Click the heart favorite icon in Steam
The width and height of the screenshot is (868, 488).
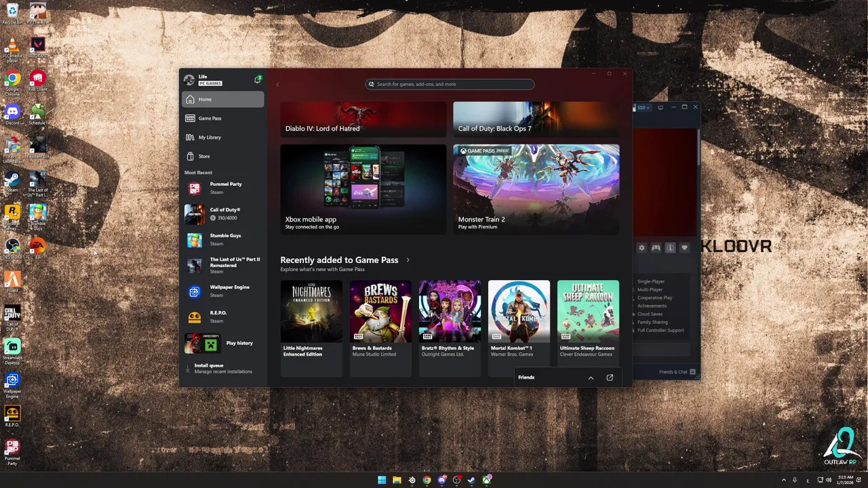coord(684,248)
